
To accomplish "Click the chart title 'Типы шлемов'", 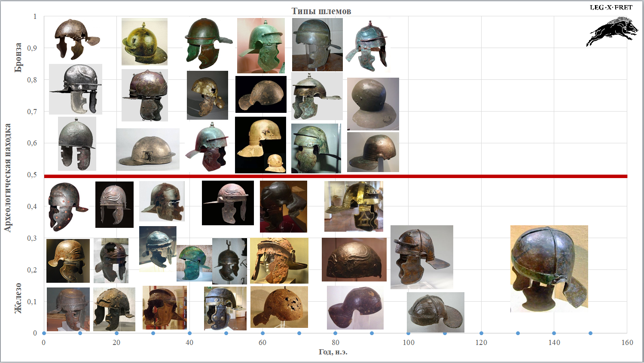I will [321, 11].
